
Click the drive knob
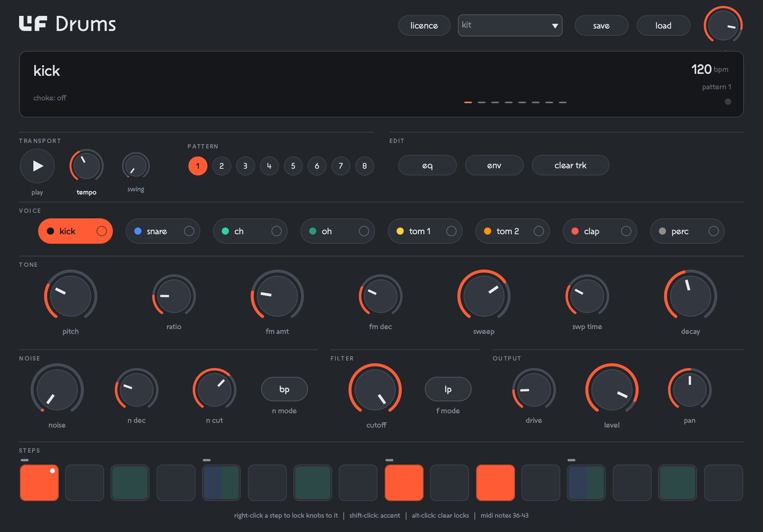pyautogui.click(x=534, y=389)
